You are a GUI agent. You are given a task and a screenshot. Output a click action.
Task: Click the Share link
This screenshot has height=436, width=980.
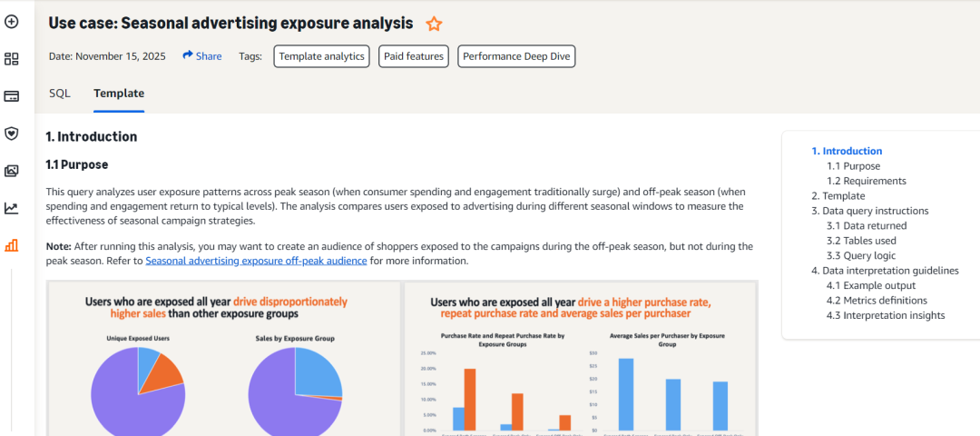(x=202, y=56)
